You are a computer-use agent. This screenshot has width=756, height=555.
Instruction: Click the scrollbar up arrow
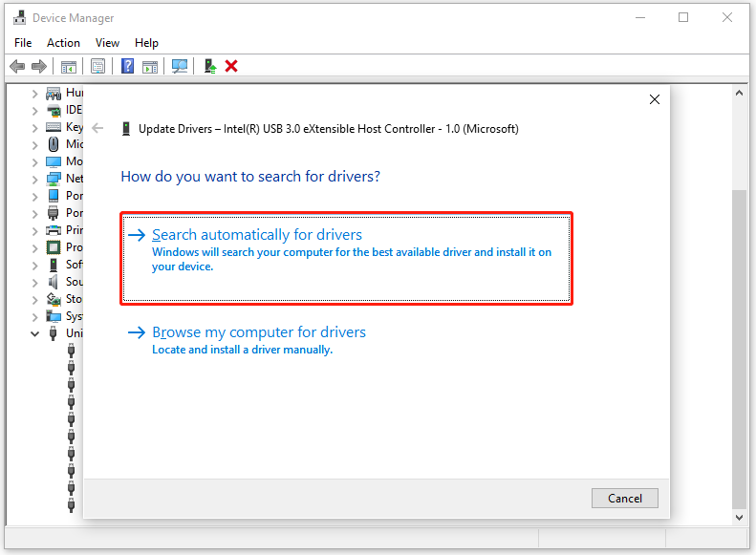739,93
